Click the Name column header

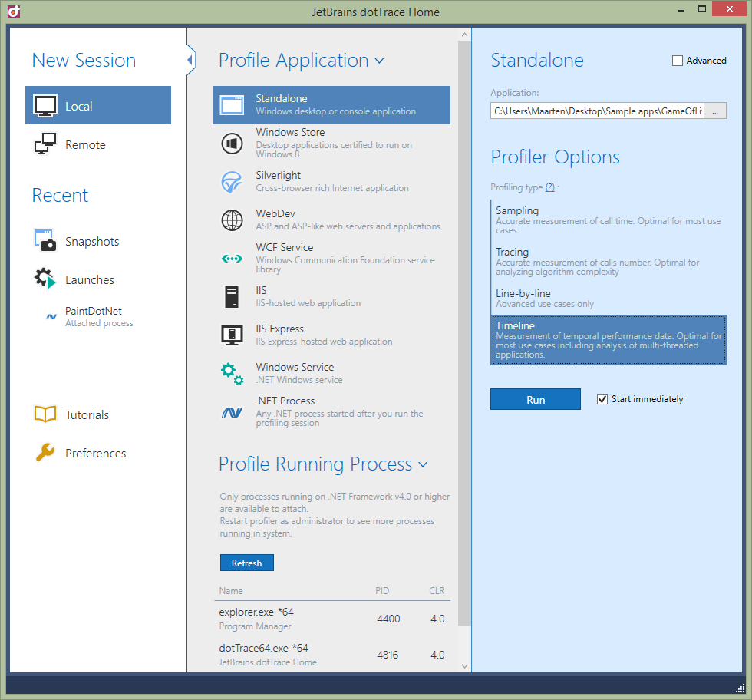(231, 591)
